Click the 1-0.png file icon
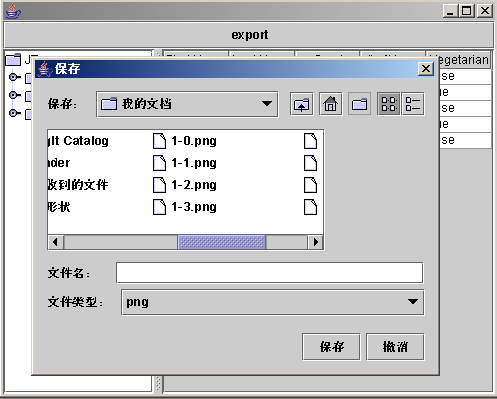The width and height of the screenshot is (497, 399). tap(159, 141)
